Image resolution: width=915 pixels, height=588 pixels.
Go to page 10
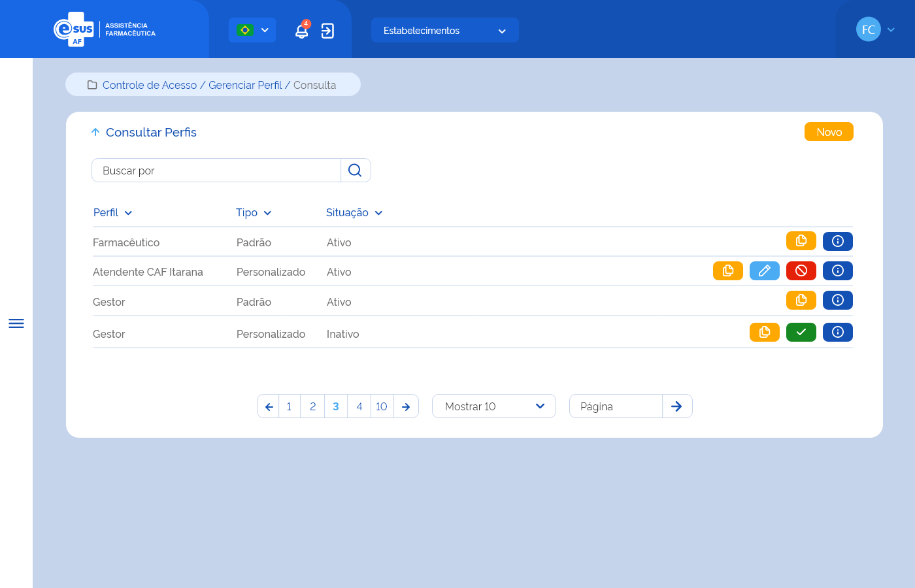point(382,406)
